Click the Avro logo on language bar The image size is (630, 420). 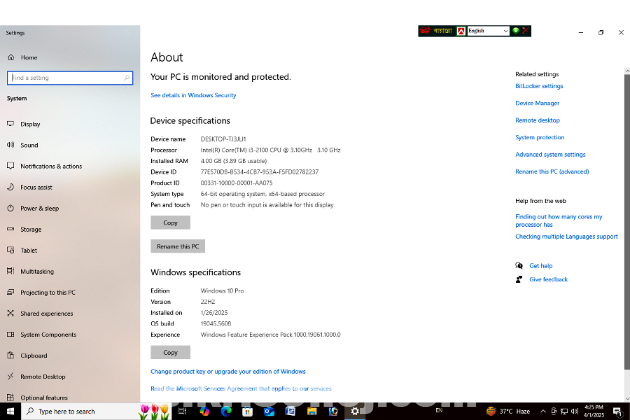click(425, 31)
